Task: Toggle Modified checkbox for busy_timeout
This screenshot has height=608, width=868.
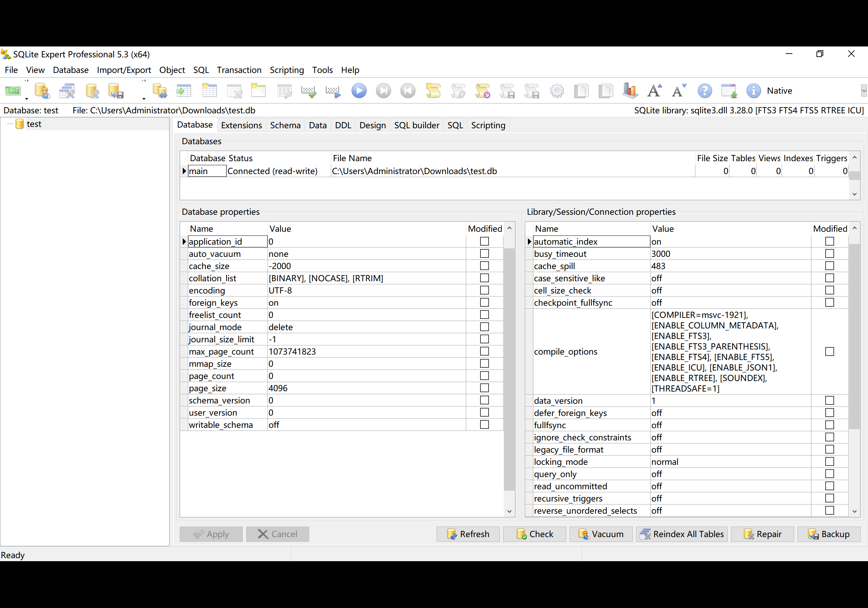Action: (829, 253)
